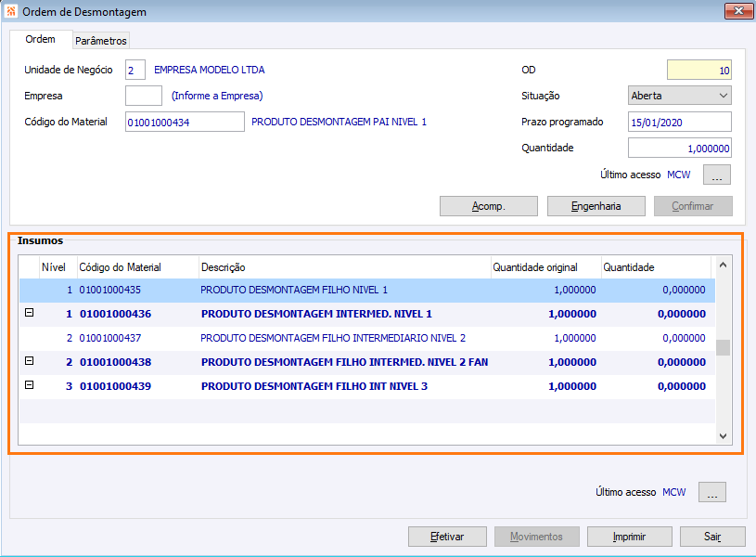Click PRODUTO DESMONTAGEM FILHO INTERMEDIARIO NIVEL 2
This screenshot has width=756, height=557.
tap(333, 338)
